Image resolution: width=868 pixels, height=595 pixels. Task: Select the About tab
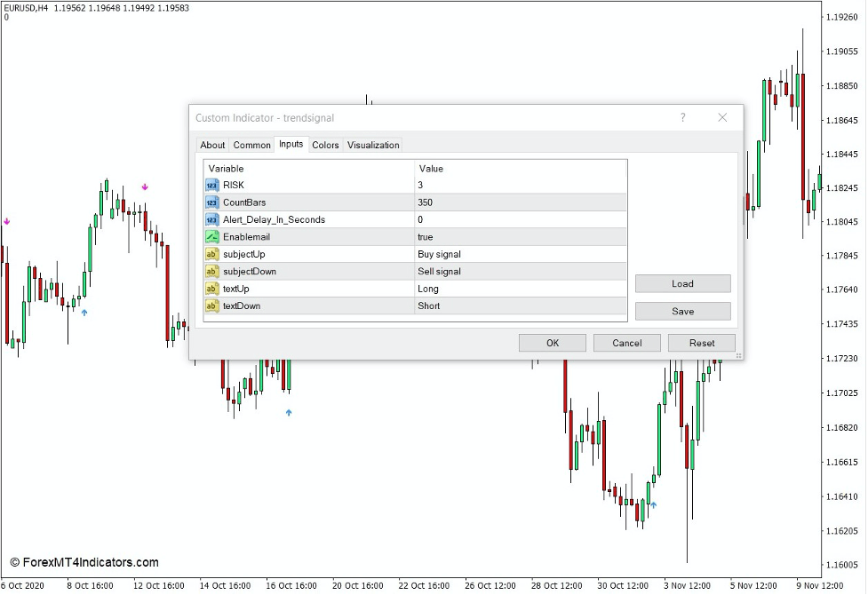coord(212,145)
